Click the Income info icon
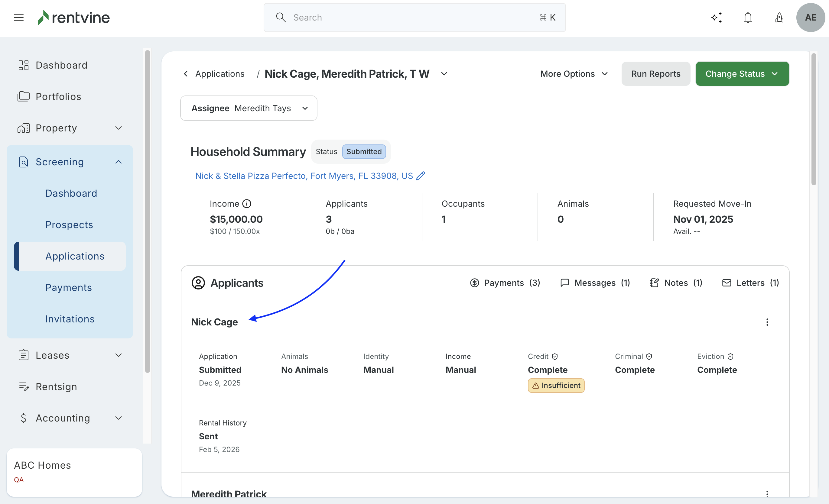 click(247, 204)
